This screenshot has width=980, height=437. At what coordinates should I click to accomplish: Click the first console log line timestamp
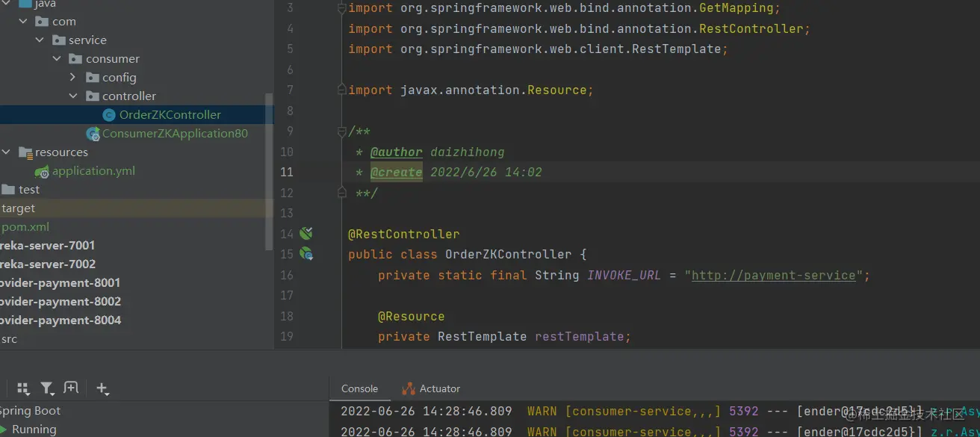(427, 411)
